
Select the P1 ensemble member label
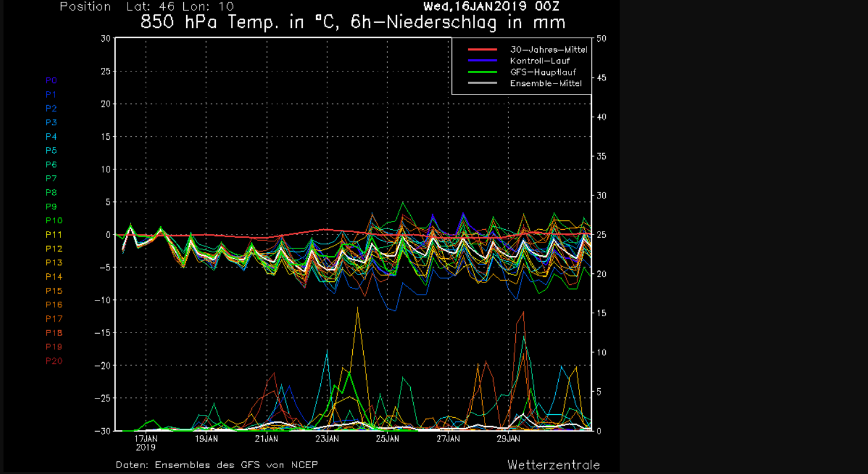[51, 95]
